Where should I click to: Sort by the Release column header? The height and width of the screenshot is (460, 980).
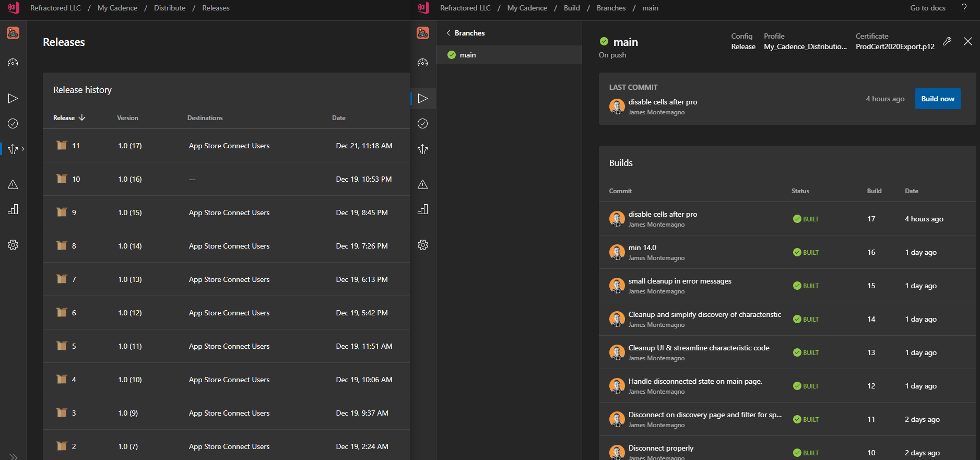click(69, 118)
